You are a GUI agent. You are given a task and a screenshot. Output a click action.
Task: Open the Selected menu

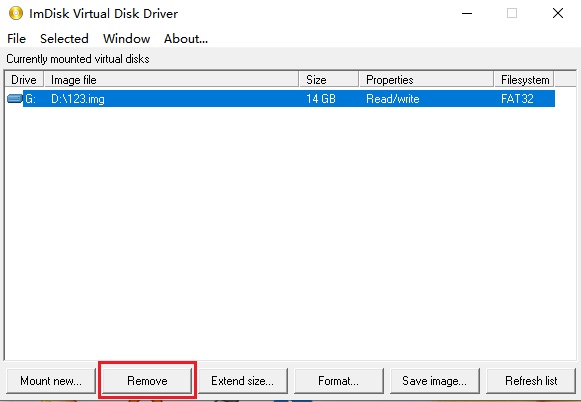coord(64,39)
